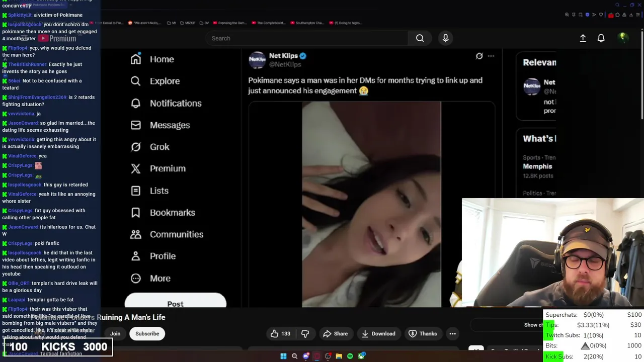This screenshot has height=362, width=644.
Task: Start voice search with the microphone
Action: coord(445,38)
